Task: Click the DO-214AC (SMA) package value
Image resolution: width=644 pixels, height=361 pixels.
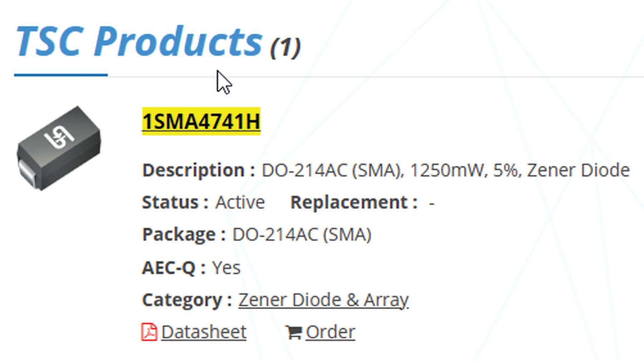Action: pyautogui.click(x=302, y=235)
